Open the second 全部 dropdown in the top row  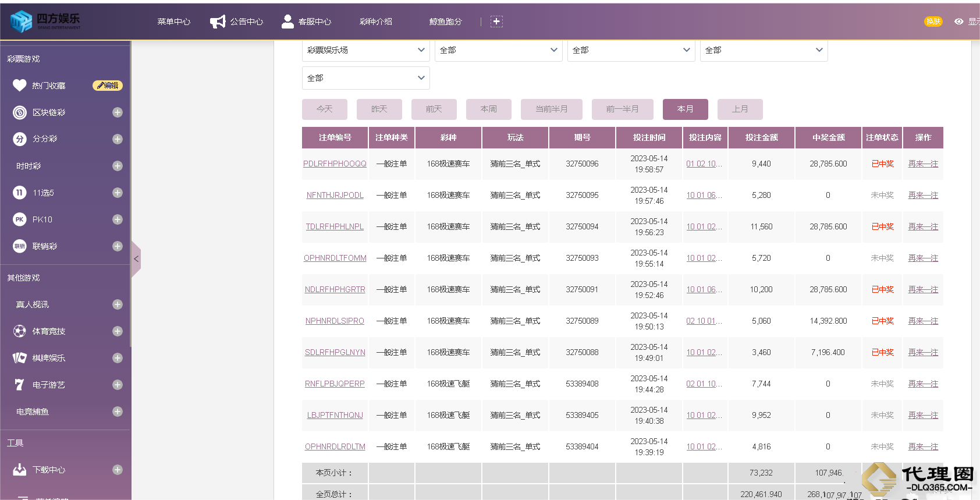click(x=499, y=50)
